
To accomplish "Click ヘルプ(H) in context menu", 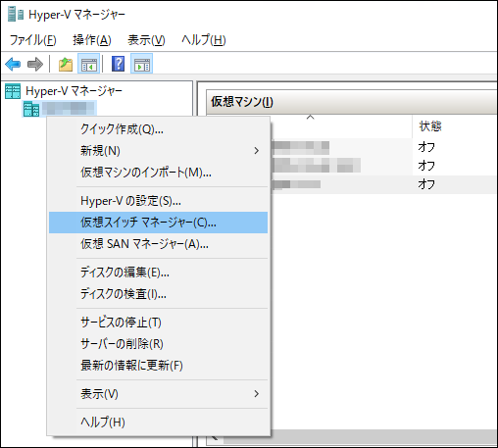I will pos(158,423).
